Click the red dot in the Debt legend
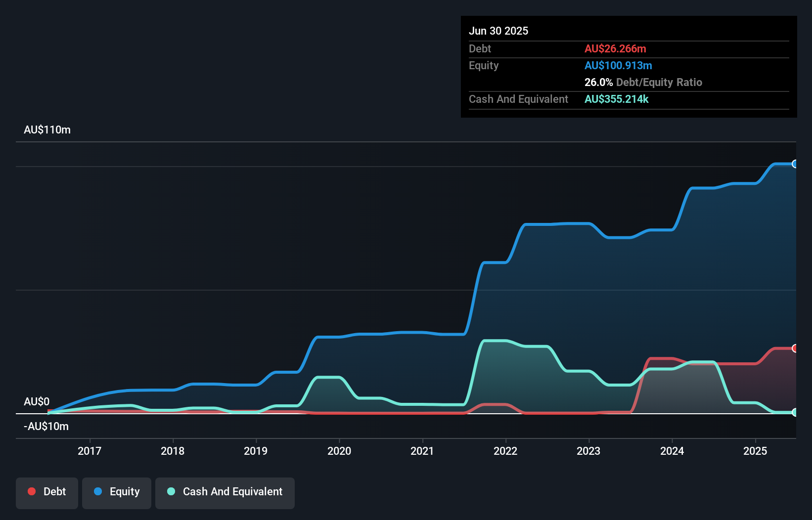 (x=32, y=491)
